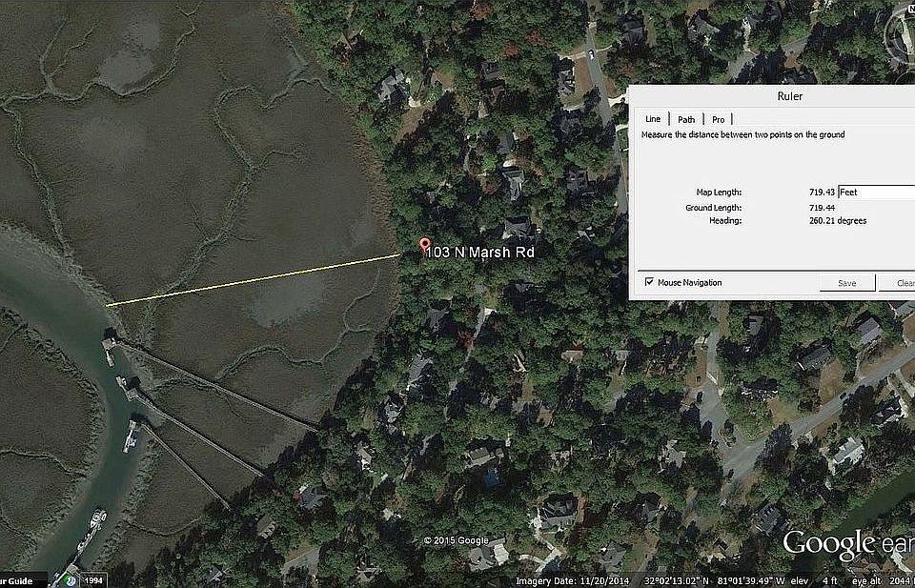Switch to the Pro tab

719,119
